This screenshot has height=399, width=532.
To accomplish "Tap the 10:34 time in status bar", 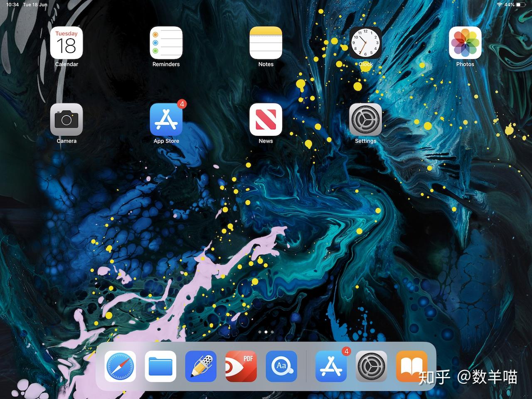I will (x=12, y=5).
